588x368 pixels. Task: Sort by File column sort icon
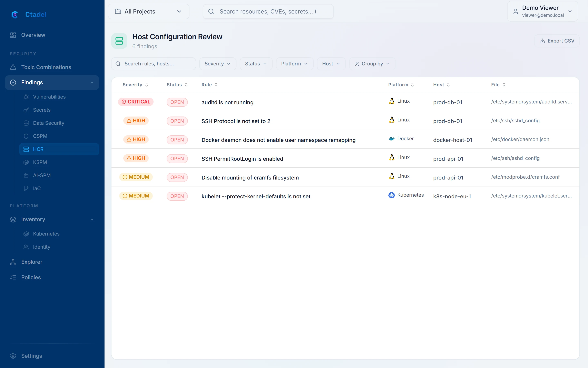coord(504,85)
